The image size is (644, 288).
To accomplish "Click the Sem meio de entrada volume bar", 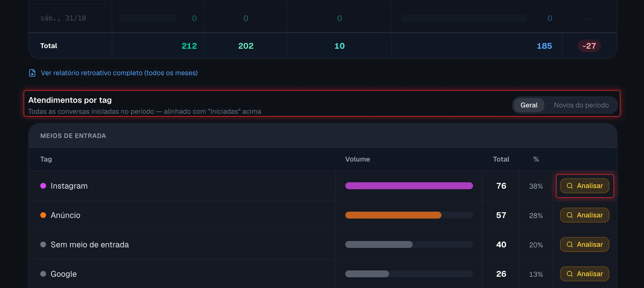I will [x=379, y=245].
